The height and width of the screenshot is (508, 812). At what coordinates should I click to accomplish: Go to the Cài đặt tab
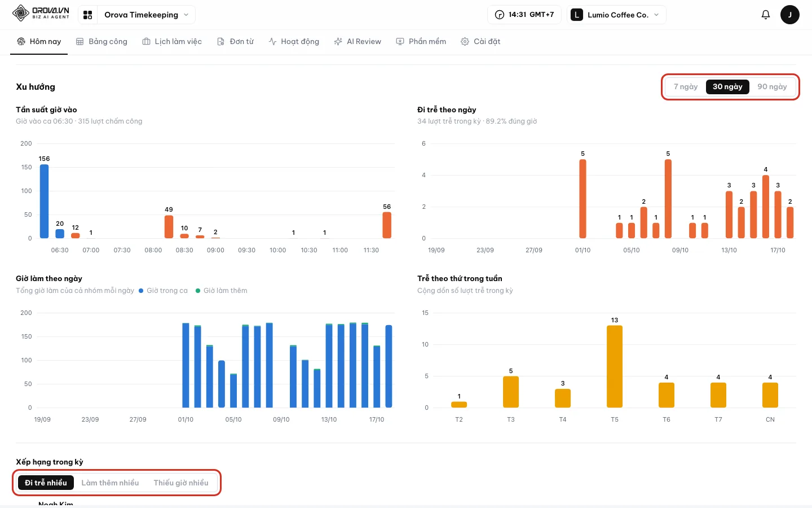coord(480,42)
